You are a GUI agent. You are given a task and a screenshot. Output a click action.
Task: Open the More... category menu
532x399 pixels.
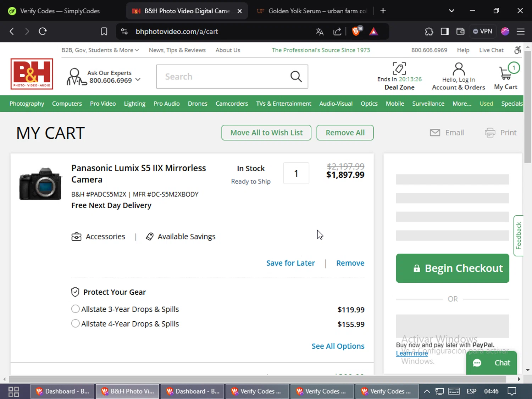pos(462,104)
